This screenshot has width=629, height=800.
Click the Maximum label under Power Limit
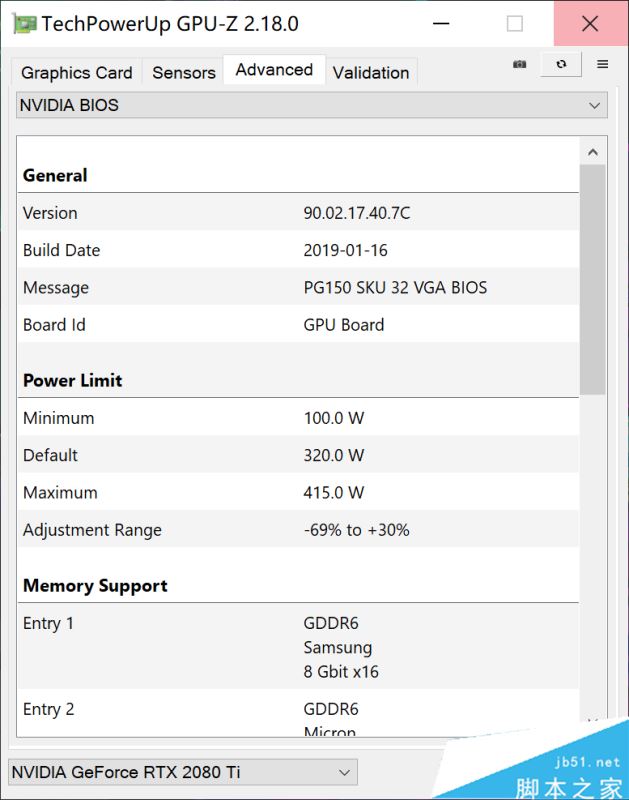point(60,492)
